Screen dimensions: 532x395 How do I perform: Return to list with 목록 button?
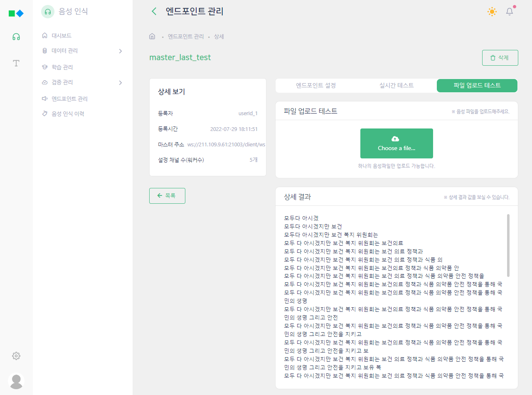pos(167,195)
